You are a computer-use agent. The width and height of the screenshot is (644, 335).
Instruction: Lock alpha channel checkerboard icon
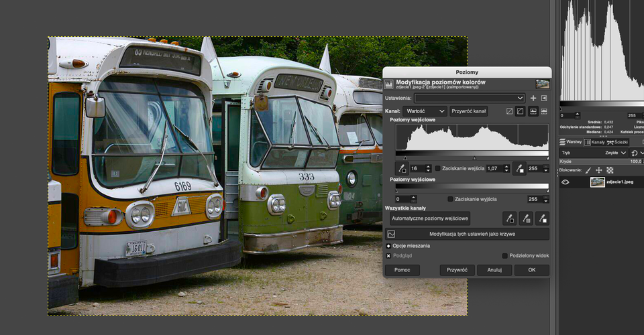(x=610, y=170)
